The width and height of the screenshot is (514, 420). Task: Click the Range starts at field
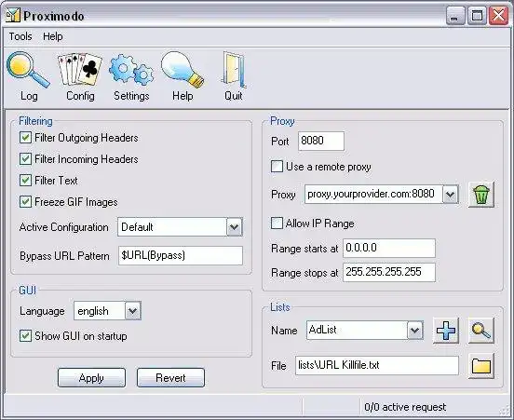[x=389, y=249]
